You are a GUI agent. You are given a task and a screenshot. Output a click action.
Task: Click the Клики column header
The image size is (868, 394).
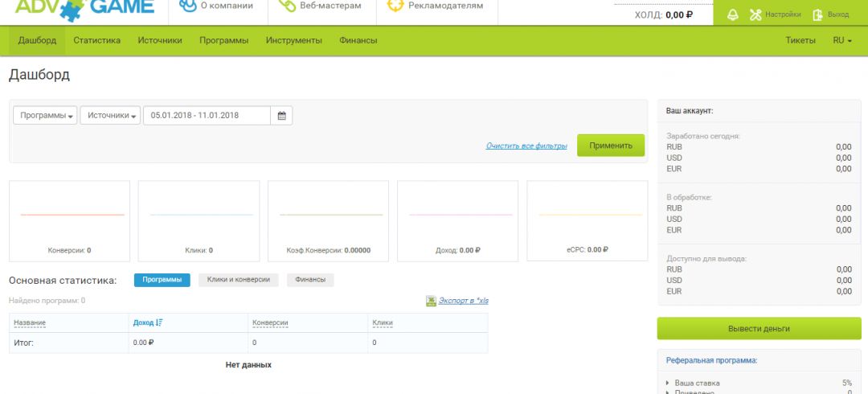pyautogui.click(x=383, y=322)
